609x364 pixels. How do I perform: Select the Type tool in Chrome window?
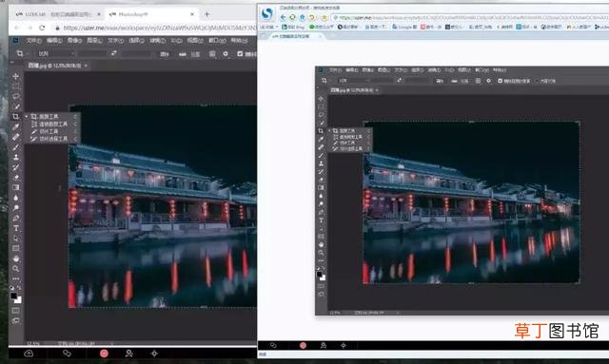click(16, 228)
